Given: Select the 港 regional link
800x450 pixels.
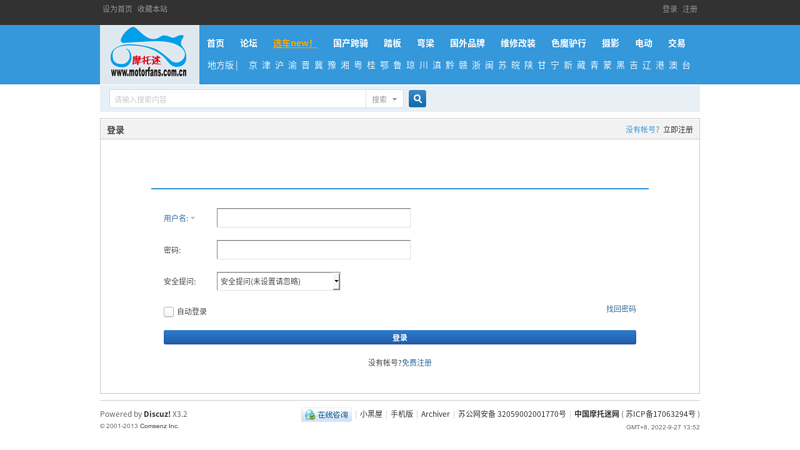Looking at the screenshot, I should (x=660, y=65).
